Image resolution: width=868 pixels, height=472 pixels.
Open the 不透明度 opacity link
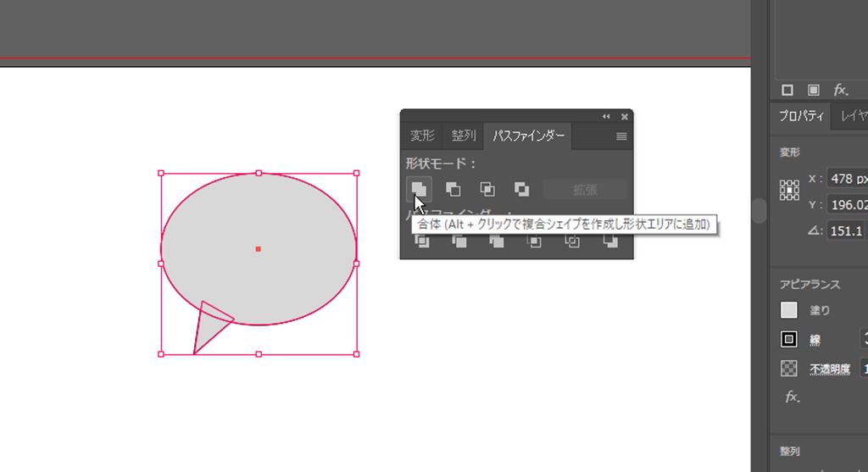(829, 369)
